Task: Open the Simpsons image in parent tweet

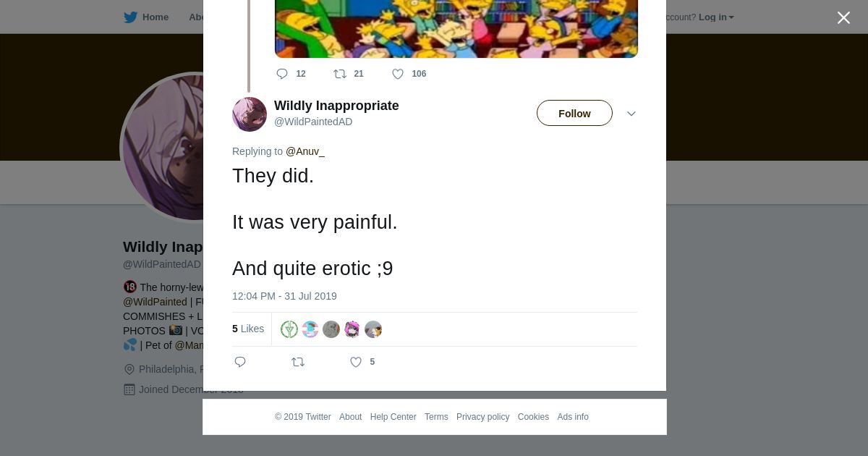Action: coord(456,29)
